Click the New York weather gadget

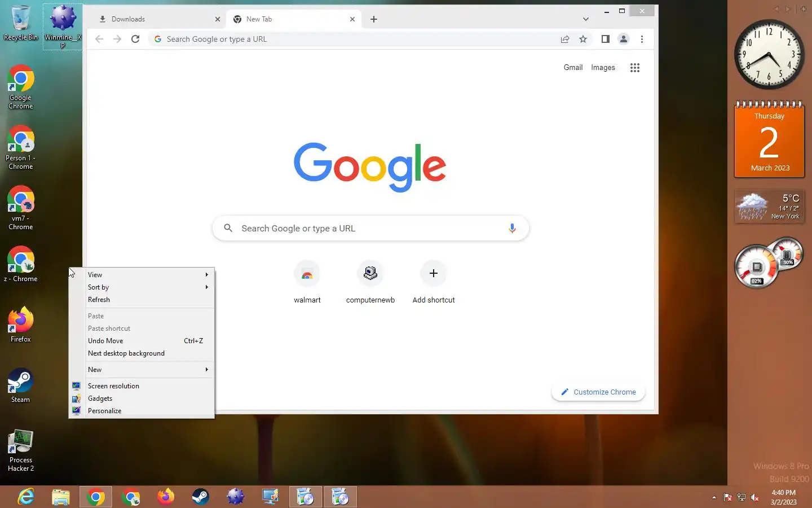point(769,207)
